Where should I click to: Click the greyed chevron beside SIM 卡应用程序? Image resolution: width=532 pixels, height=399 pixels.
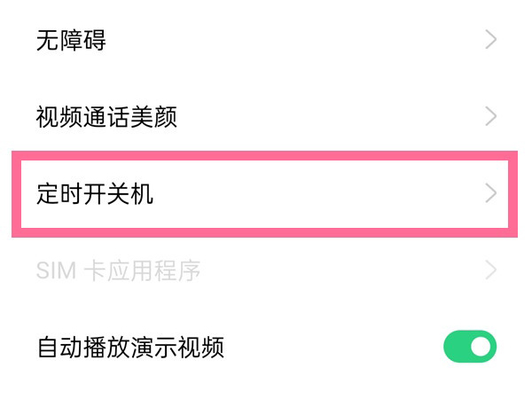491,270
